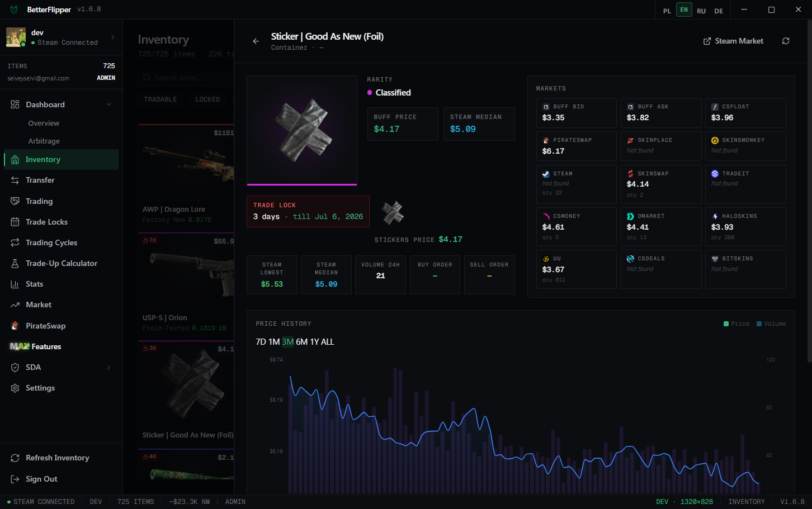Click the CSMoney logo icon
This screenshot has width=812, height=509.
546,216
